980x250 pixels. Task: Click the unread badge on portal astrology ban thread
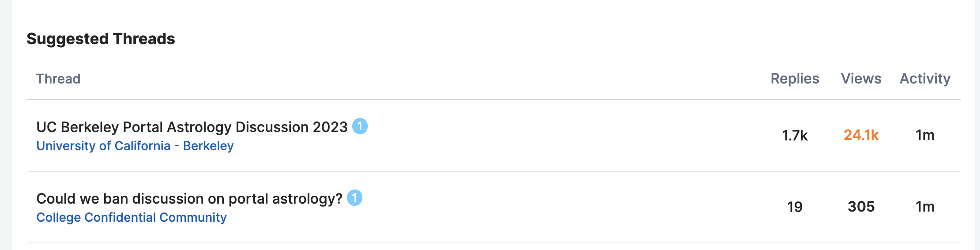(x=354, y=198)
